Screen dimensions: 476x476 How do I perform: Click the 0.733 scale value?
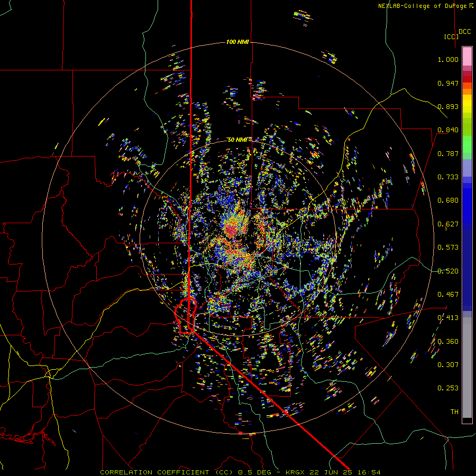click(x=448, y=177)
